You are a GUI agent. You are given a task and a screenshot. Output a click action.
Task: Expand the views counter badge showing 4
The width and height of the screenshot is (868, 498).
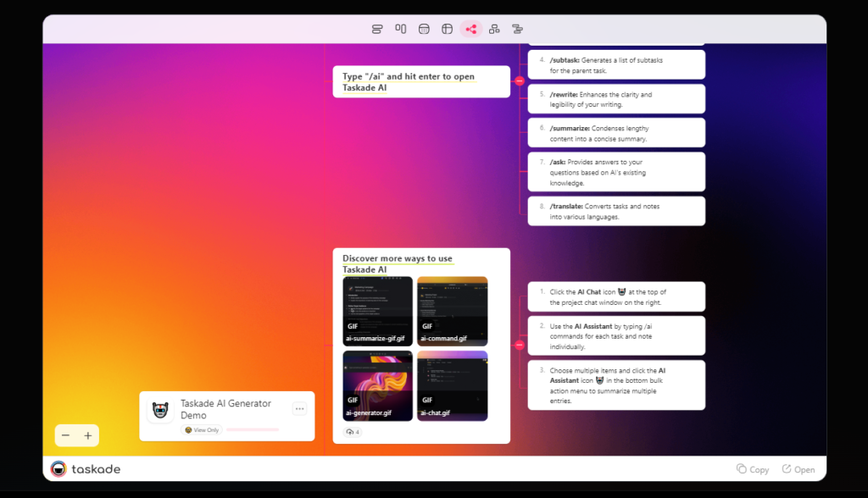click(352, 432)
